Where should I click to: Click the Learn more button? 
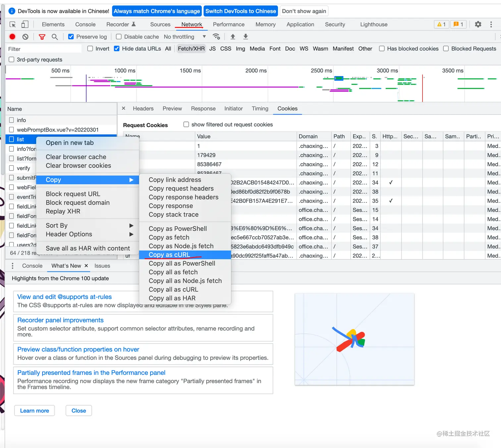(x=34, y=411)
